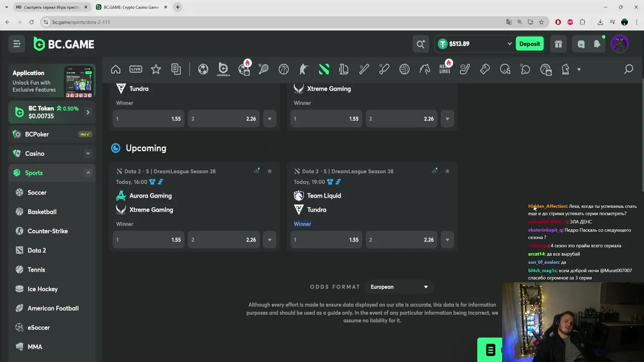Open the gift box rewards icon
Viewport: 644px width, 362px height.
click(558, 44)
